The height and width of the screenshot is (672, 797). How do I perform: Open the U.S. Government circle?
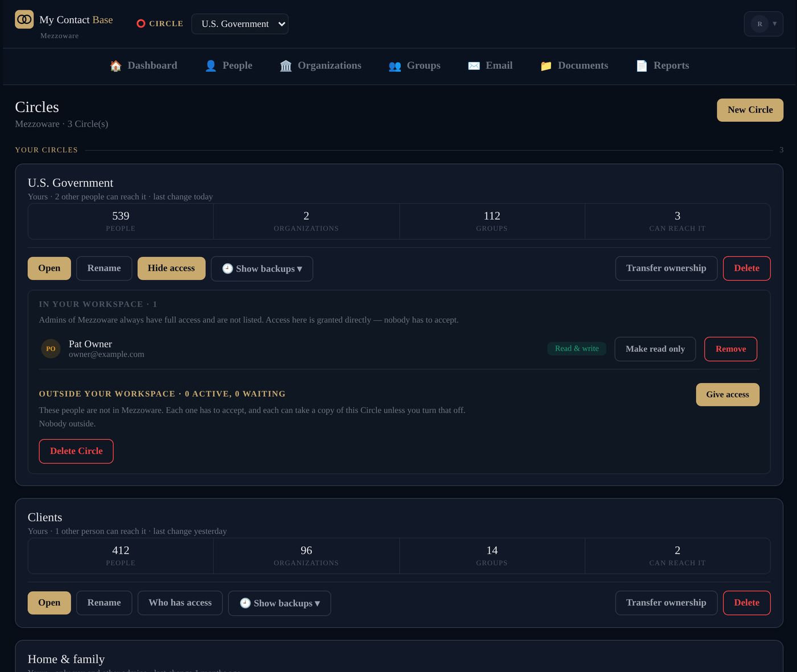click(x=50, y=268)
